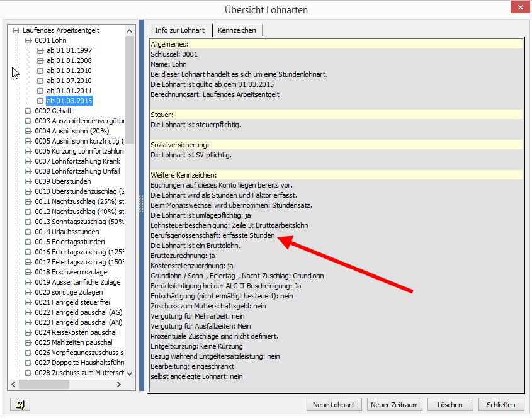This screenshot has height=418, width=532.
Task: Select 0021 Fahrgeld steuerfrei entry
Action: click(x=72, y=302)
